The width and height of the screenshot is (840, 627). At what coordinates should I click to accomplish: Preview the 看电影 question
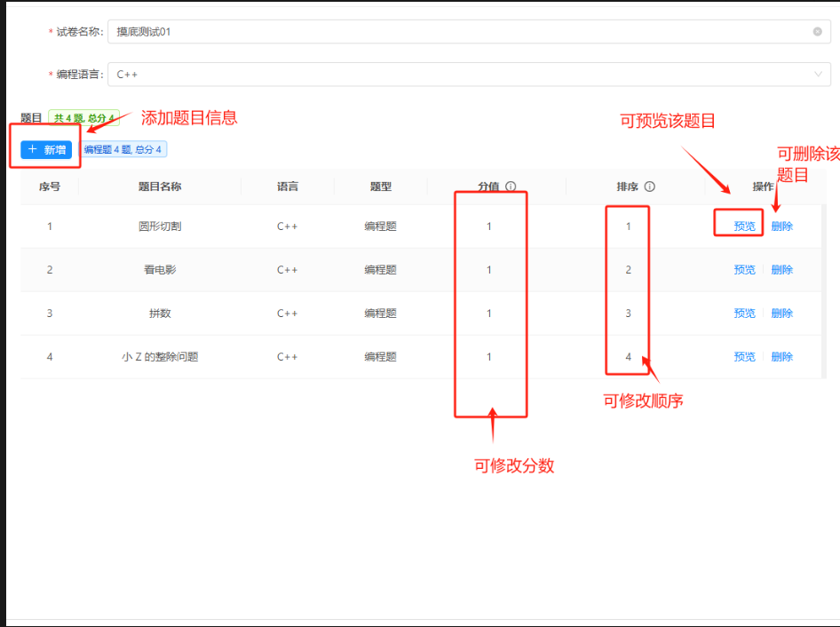point(744,270)
